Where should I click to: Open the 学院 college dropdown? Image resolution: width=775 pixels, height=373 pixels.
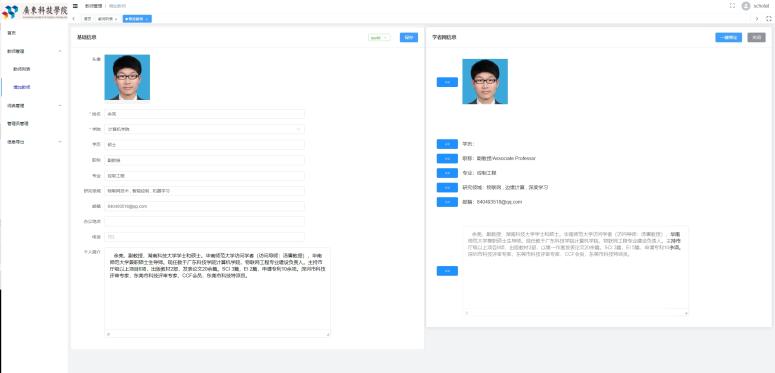click(204, 129)
